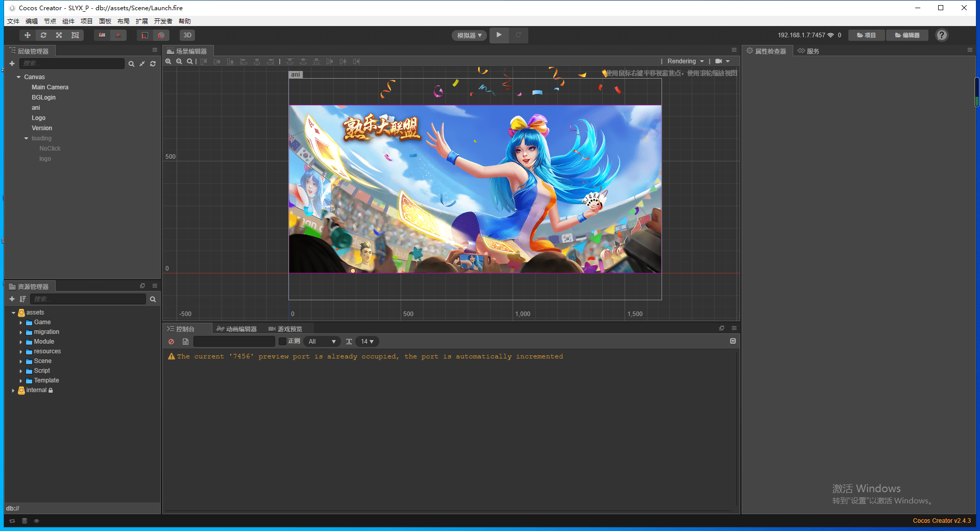The width and height of the screenshot is (980, 531).
Task: Collapse the loading node
Action: pyautogui.click(x=27, y=138)
